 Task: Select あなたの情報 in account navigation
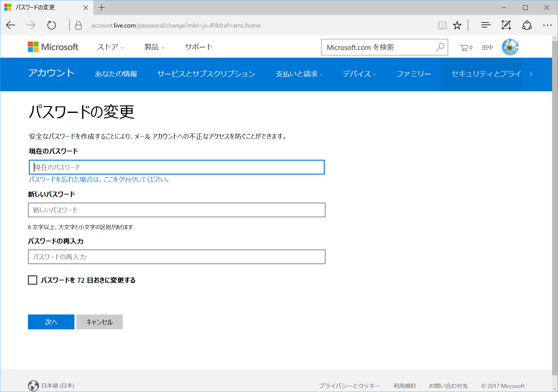point(116,74)
